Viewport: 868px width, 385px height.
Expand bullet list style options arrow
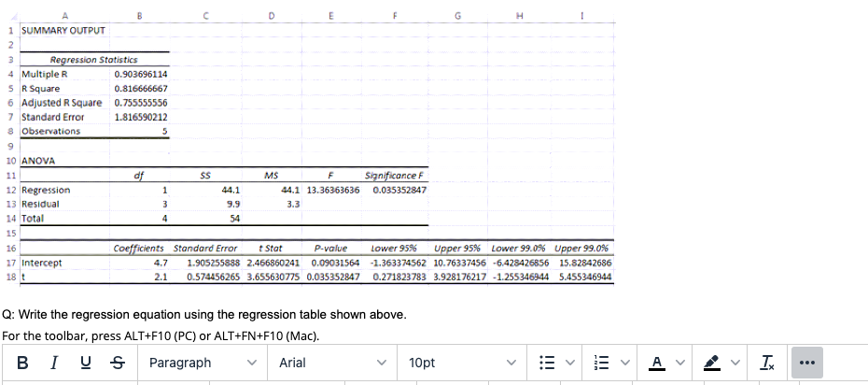click(x=569, y=363)
